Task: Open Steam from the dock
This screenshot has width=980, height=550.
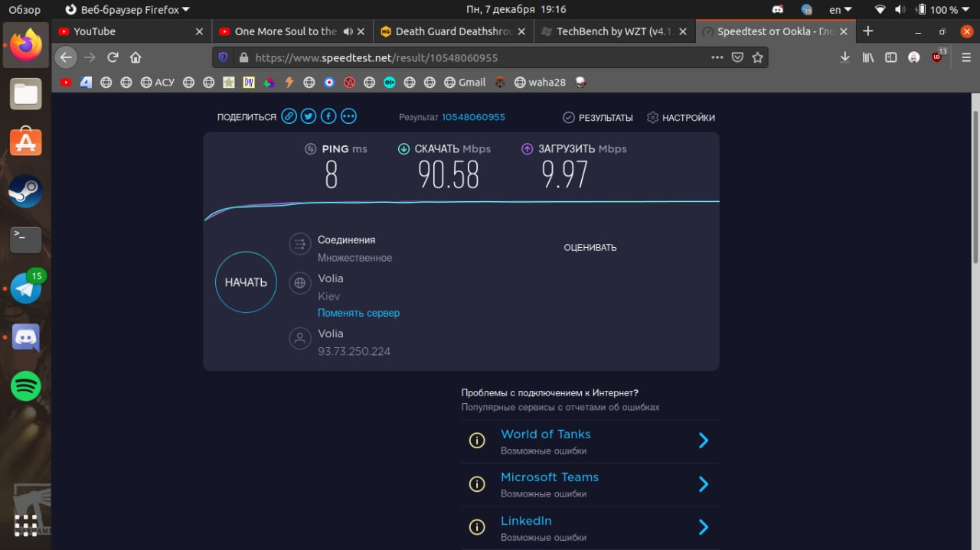Action: click(26, 191)
